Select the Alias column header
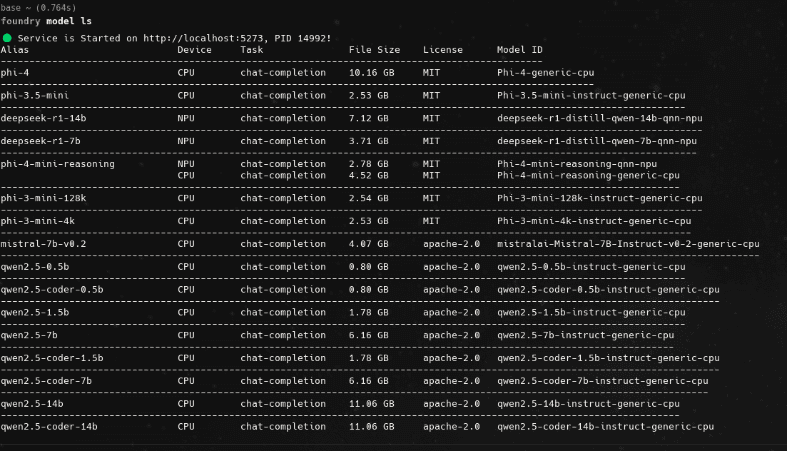 point(15,50)
